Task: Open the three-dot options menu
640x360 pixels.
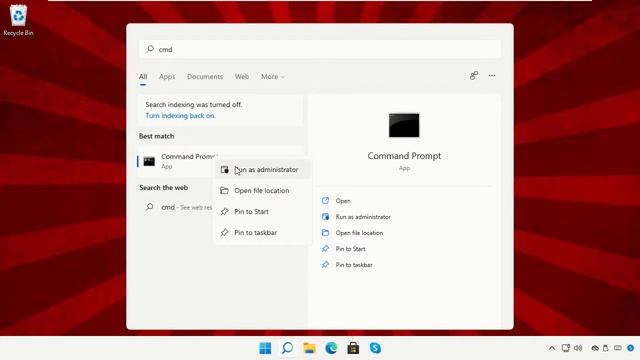Action: (x=492, y=76)
